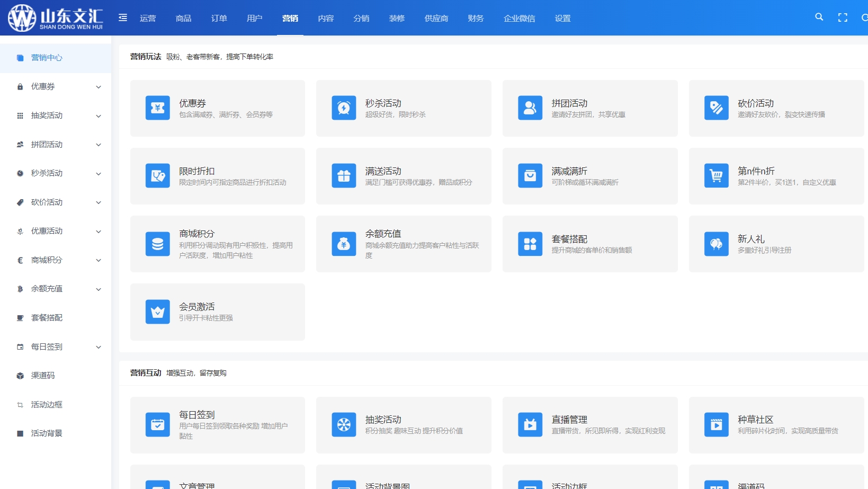Open the 供应商 top menu
Image resolution: width=868 pixels, height=489 pixels.
436,18
